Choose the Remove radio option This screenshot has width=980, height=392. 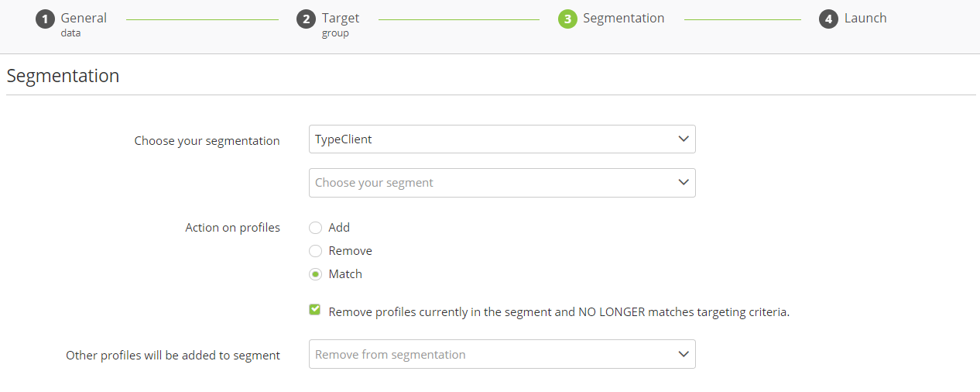click(315, 251)
